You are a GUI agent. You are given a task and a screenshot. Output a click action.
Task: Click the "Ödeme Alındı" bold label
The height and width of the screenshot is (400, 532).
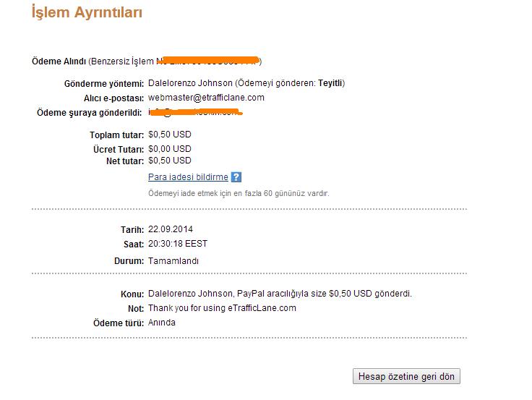[x=59, y=61]
